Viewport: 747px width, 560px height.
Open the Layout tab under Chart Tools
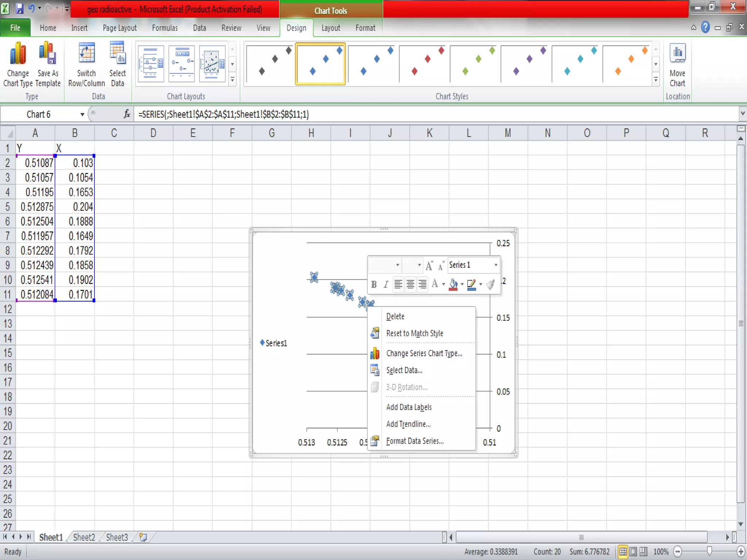(330, 28)
